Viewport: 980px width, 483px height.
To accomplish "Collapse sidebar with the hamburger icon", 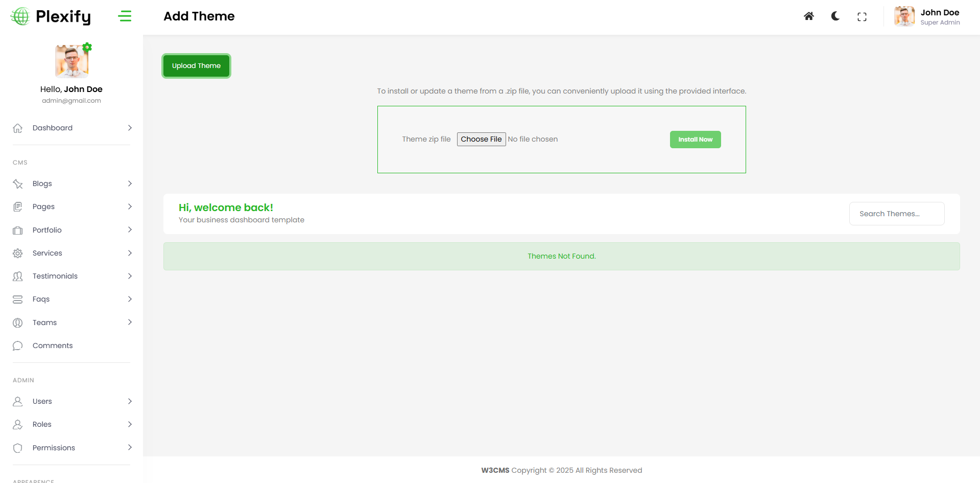I will (x=125, y=16).
